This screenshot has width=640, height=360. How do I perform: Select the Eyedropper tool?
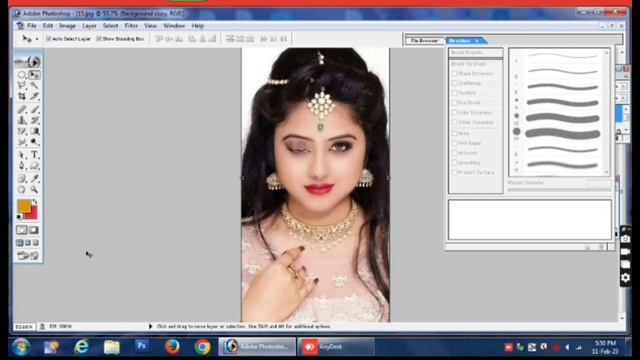34,179
